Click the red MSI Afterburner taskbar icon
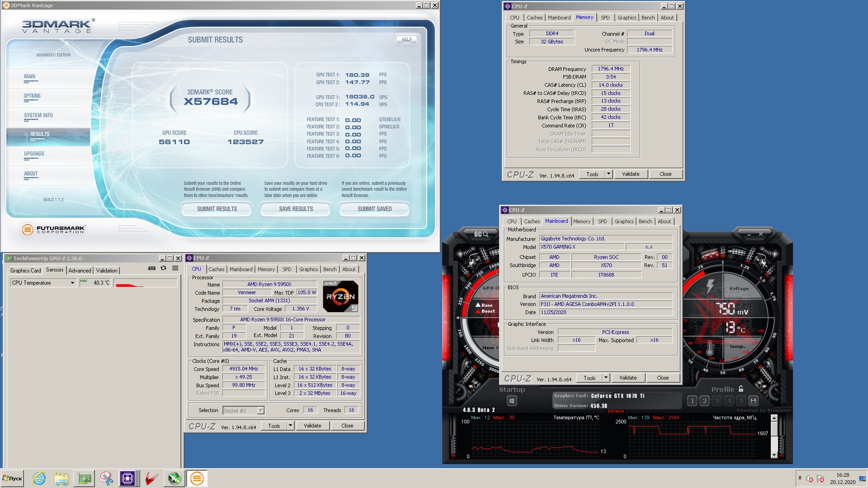Image resolution: width=868 pixels, height=488 pixels. [151, 479]
